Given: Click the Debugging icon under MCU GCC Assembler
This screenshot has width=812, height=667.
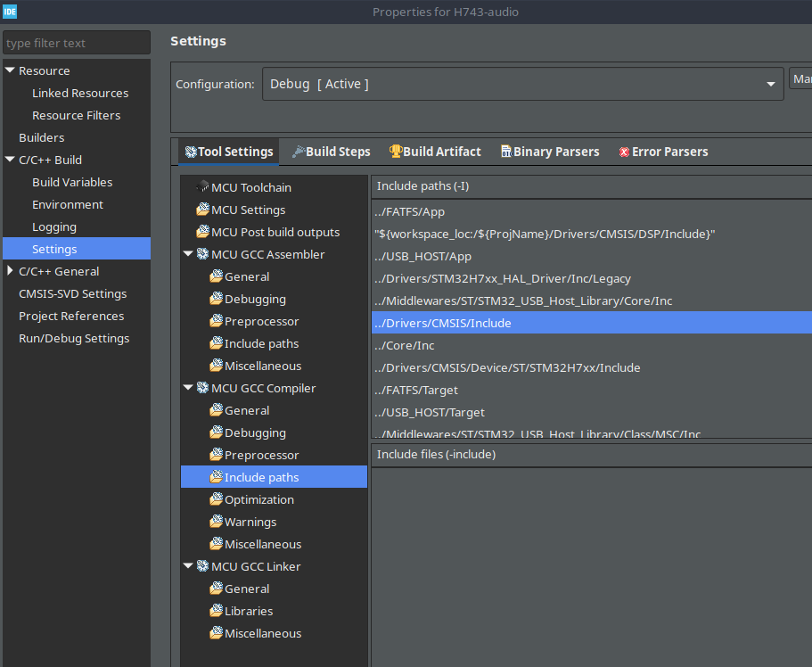Looking at the screenshot, I should (216, 299).
